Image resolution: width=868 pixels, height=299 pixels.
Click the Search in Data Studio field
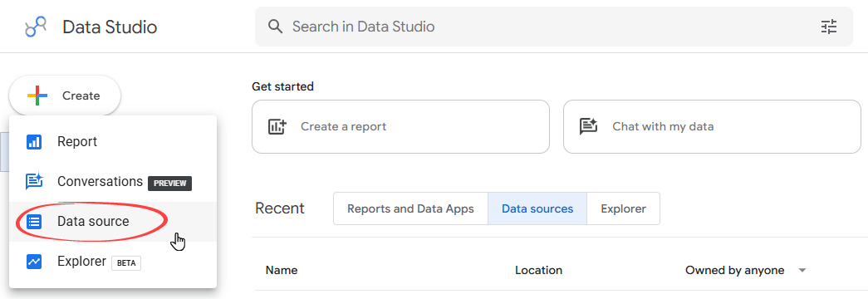coord(553,27)
